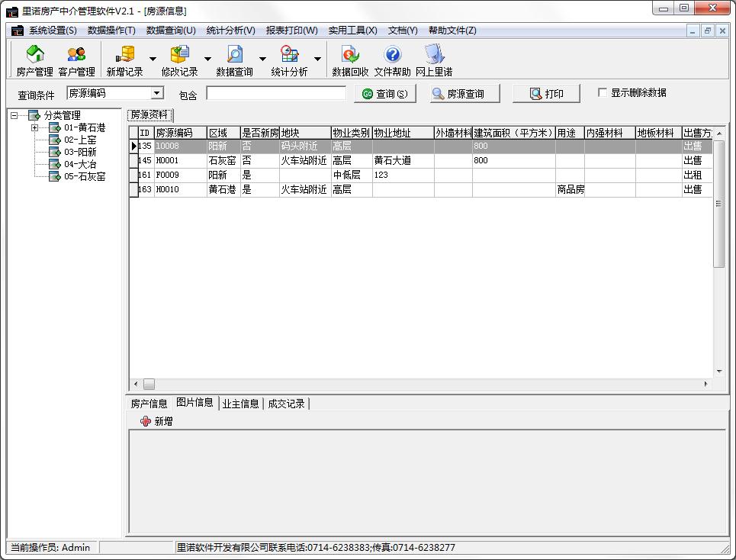Click the 房源查询 button
The width and height of the screenshot is (736, 560).
464,94
